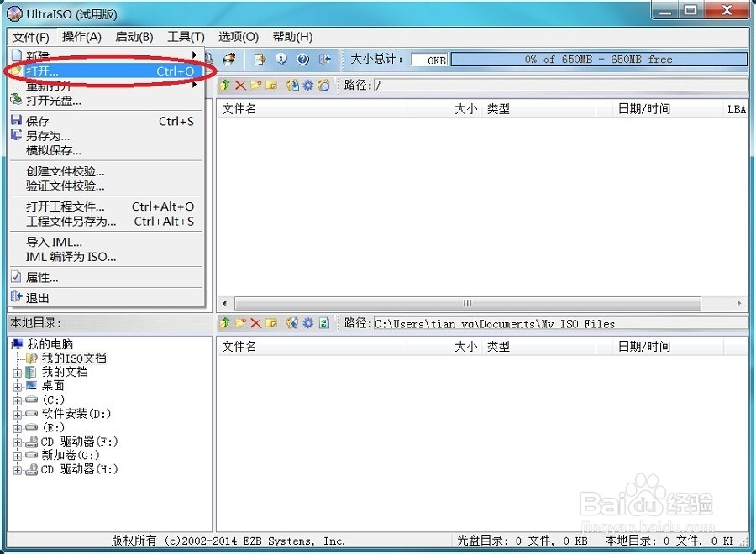Choose 保存 Ctrl+S menu entry

106,121
